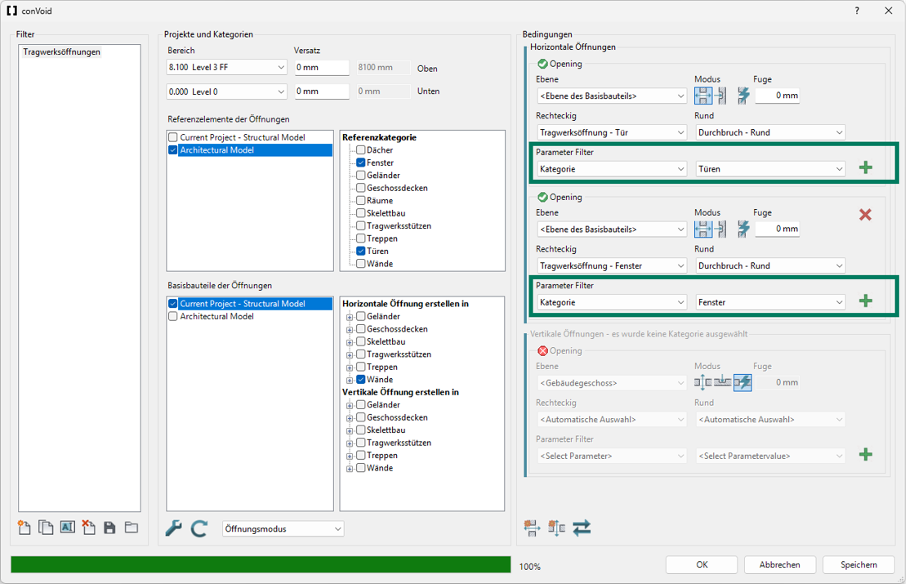
Task: Open help with the question mark
Action: [857, 11]
